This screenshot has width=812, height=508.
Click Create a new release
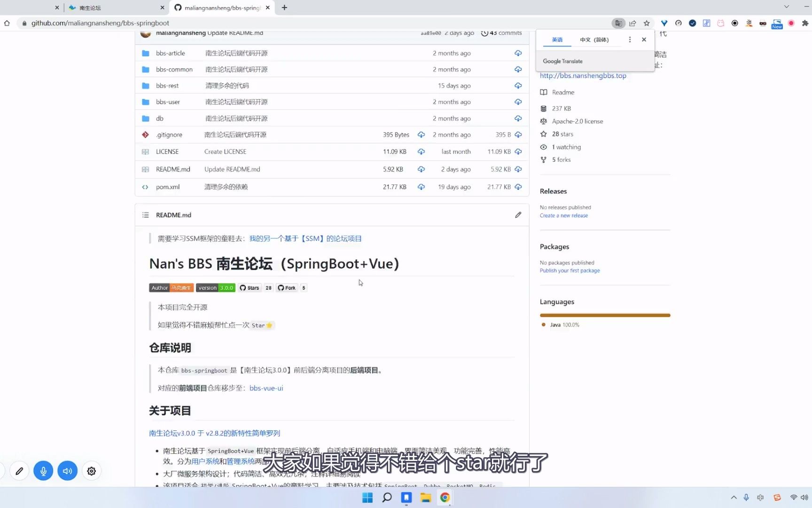pyautogui.click(x=563, y=215)
